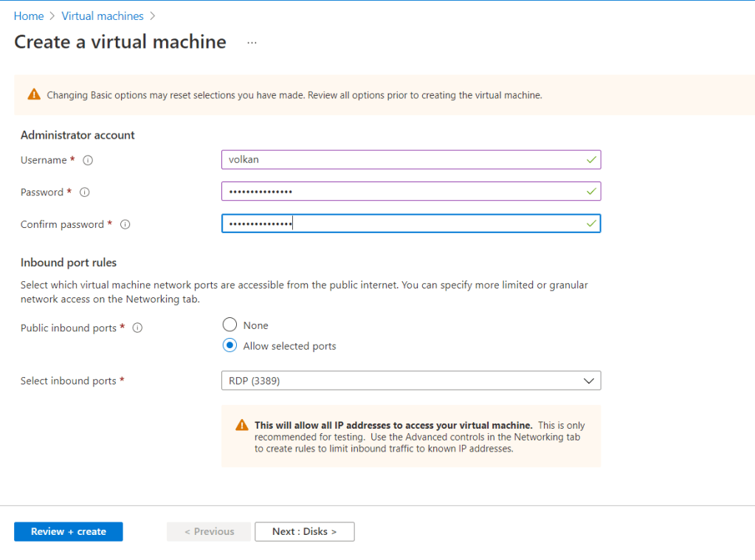Click the info icon next to Username
755x560 pixels.
tap(88, 160)
